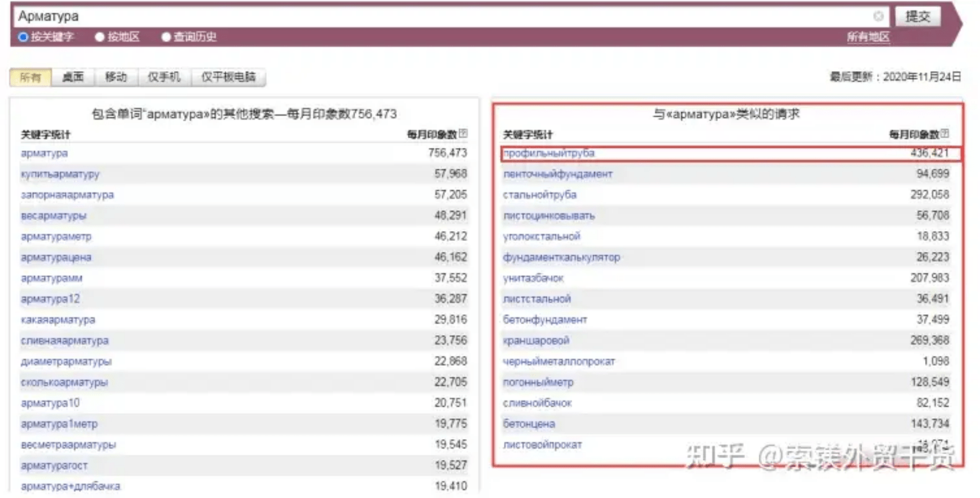Image resolution: width=980 pixels, height=498 pixels.
Task: Click help icon beside right 每月印象数 header
Action: click(945, 133)
